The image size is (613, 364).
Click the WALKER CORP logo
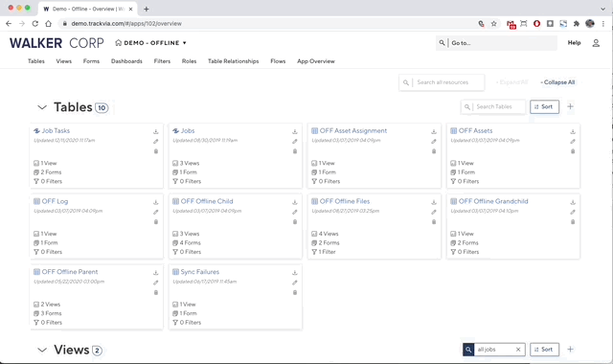[x=57, y=43]
